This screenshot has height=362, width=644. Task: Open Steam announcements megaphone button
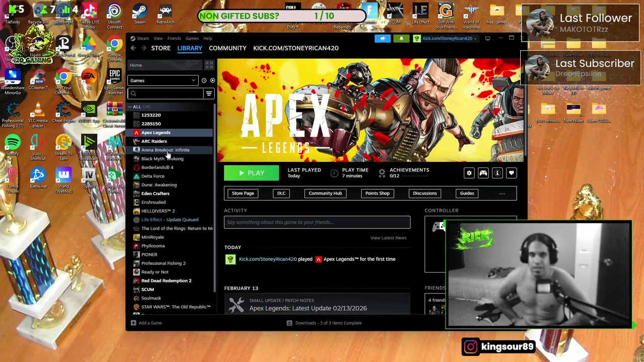(382, 38)
